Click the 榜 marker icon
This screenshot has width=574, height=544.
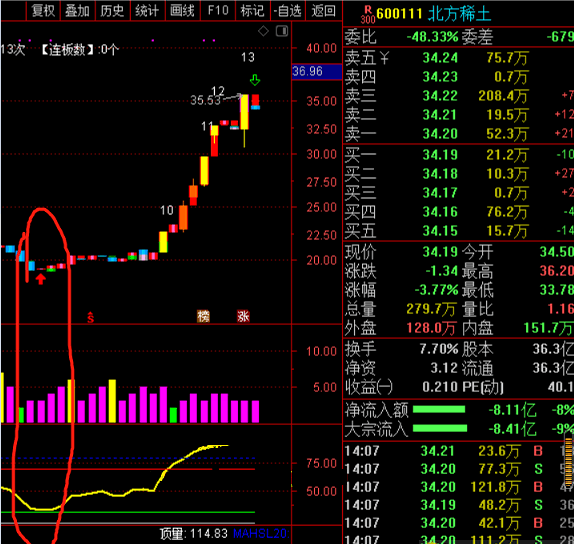click(x=204, y=316)
